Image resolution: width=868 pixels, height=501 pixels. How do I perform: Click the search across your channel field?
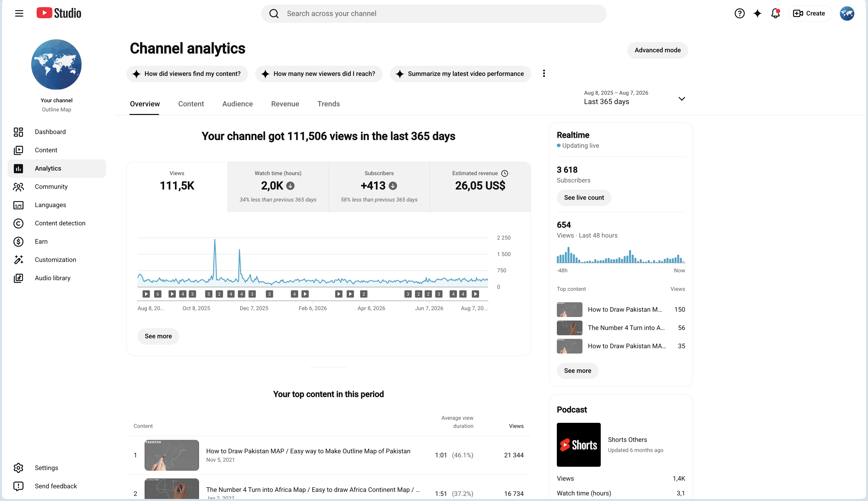tap(433, 14)
